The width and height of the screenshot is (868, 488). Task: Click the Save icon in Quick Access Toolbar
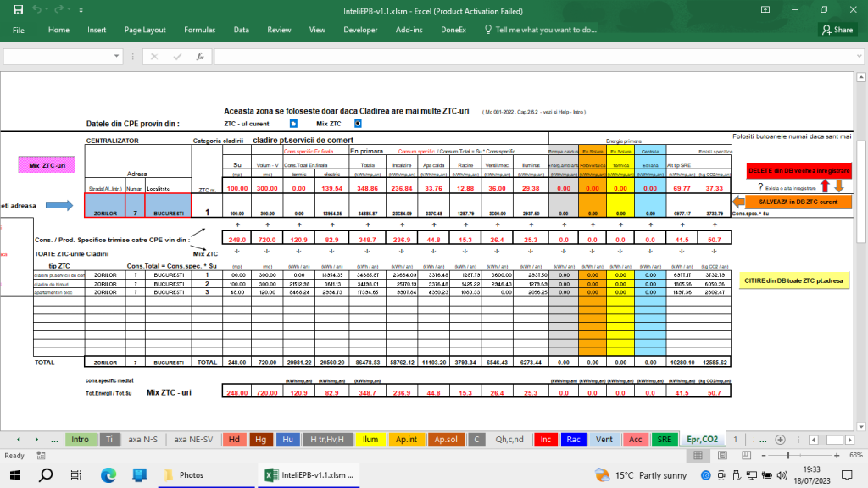(18, 9)
